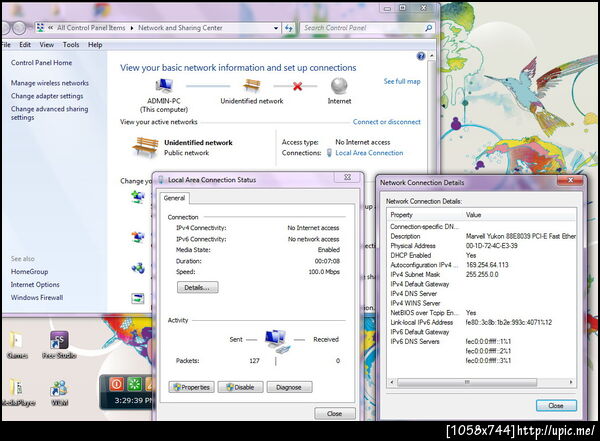Click the homegroup sharing options icon in list
The height and width of the screenshot is (441, 600).
138,268
